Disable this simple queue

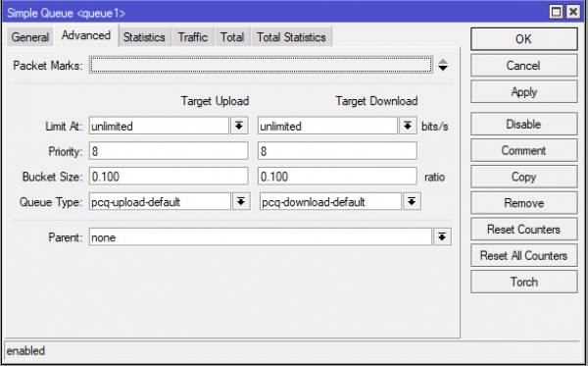pyautogui.click(x=524, y=125)
